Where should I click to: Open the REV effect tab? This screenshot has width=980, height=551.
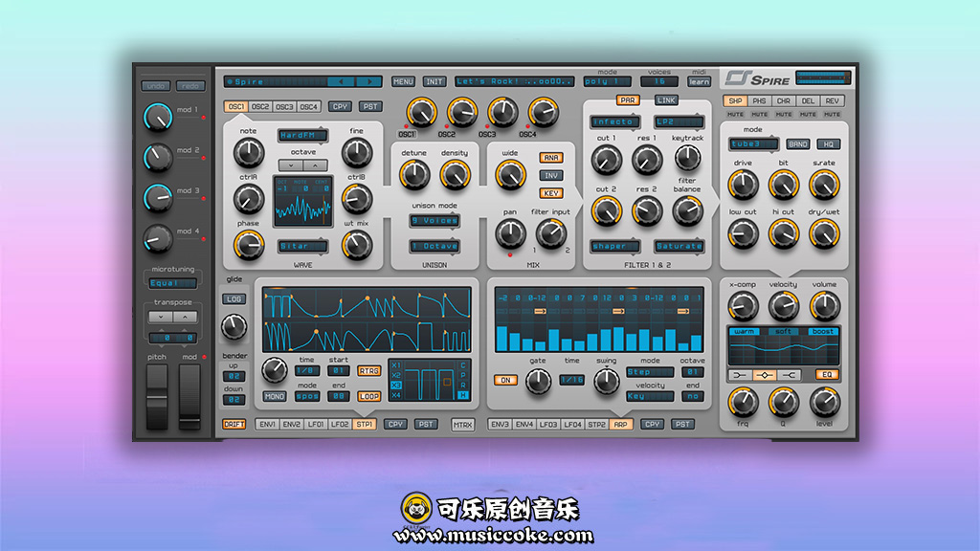tap(833, 100)
